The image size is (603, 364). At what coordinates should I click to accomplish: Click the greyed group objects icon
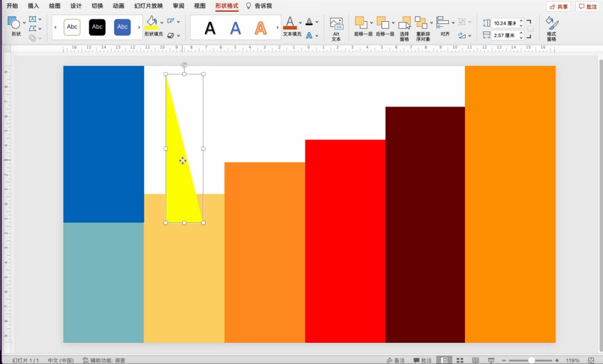[x=462, y=22]
